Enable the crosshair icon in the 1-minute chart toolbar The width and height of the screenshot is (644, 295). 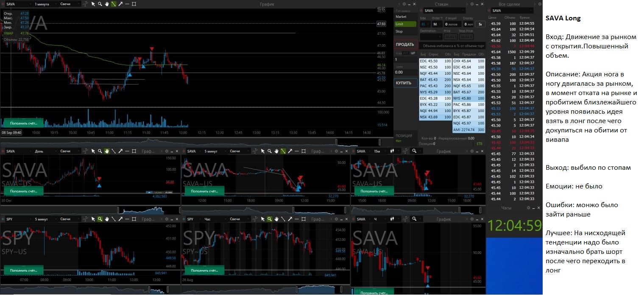coord(86,4)
